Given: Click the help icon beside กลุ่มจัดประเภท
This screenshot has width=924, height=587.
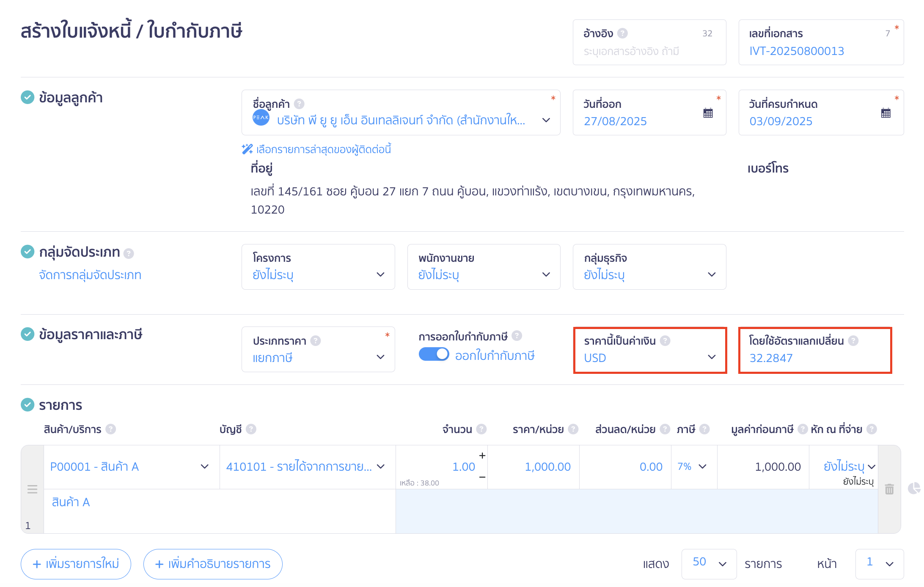Looking at the screenshot, I should point(129,253).
